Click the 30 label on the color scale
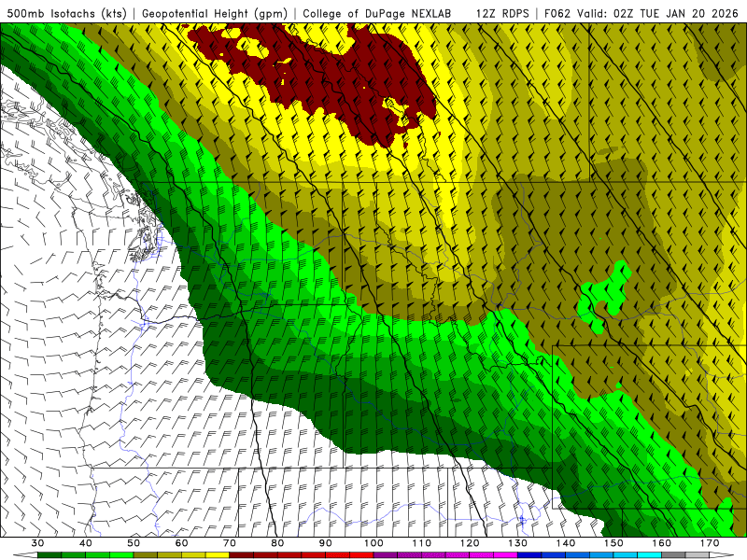Image resolution: width=747 pixels, height=560 pixels. pos(37,543)
